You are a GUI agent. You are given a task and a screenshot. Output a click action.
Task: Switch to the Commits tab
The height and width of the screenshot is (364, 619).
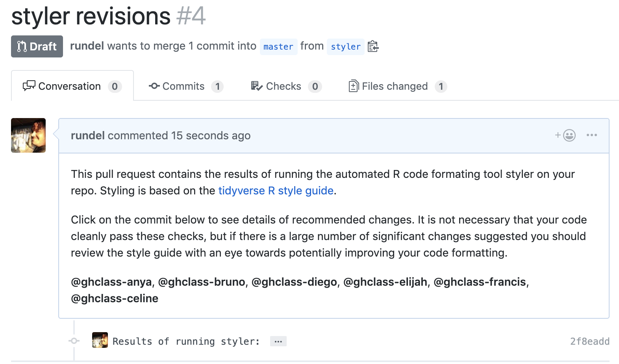pyautogui.click(x=186, y=86)
